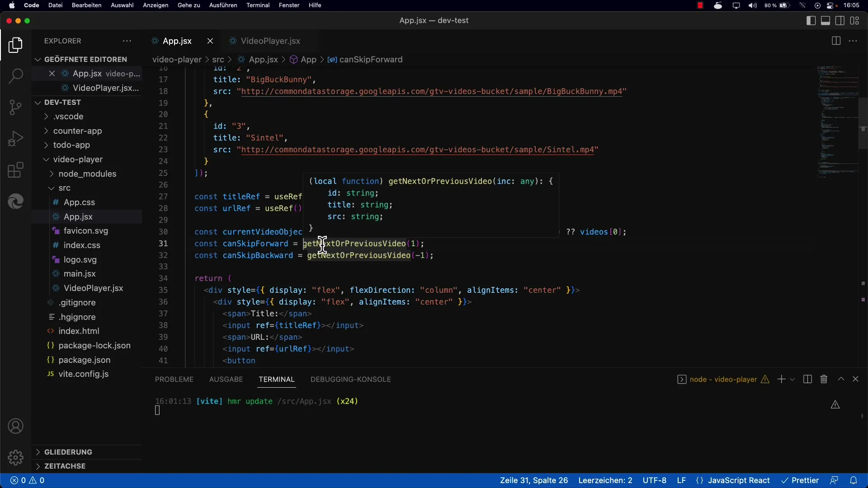Open the Terminal menu in menu bar
The height and width of the screenshot is (488, 868).
tap(258, 5)
